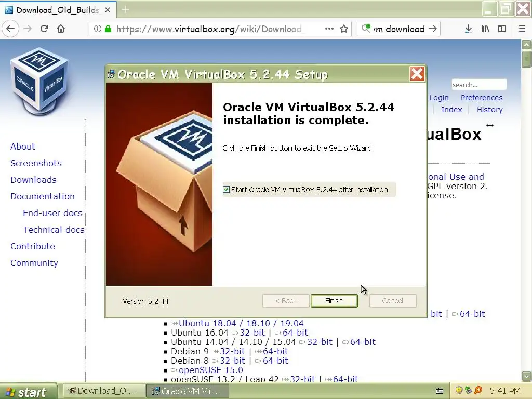Click the VirtualBox cube logo on the page
Image resolution: width=532 pixels, height=399 pixels.
(x=39, y=81)
